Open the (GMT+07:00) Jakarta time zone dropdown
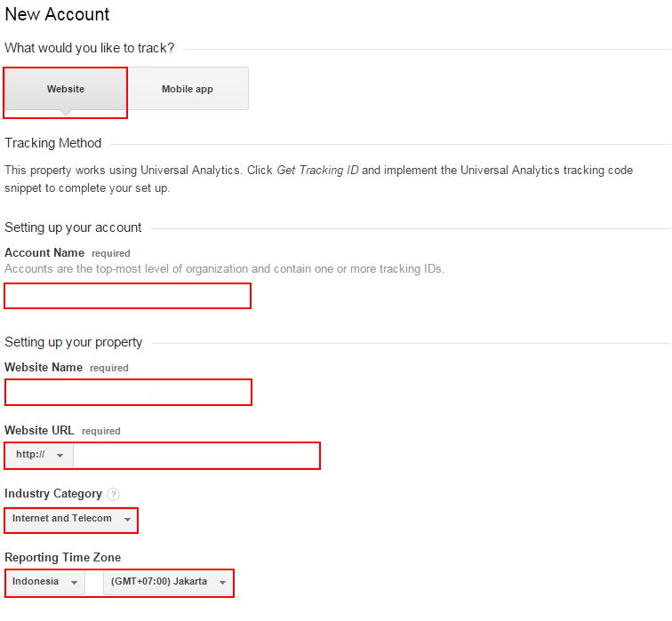Viewport: 672px width, 621px height. coord(168,582)
